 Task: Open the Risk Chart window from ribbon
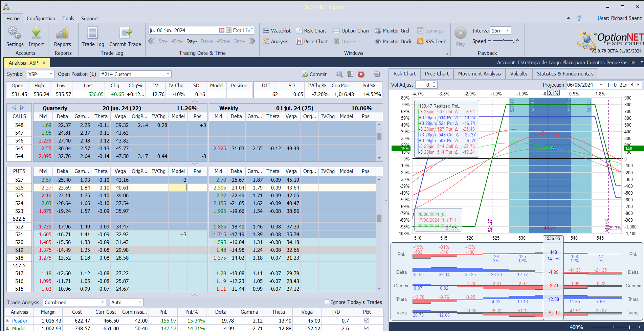(x=311, y=30)
